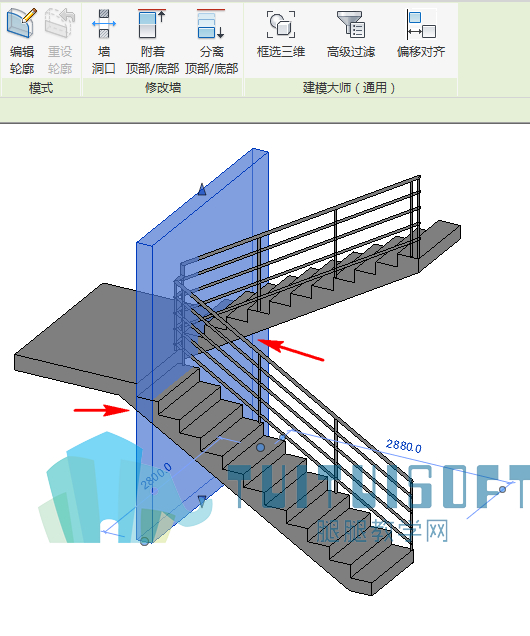Click the 建模大师（通用）panel title
The height and width of the screenshot is (636, 530).
click(x=349, y=88)
